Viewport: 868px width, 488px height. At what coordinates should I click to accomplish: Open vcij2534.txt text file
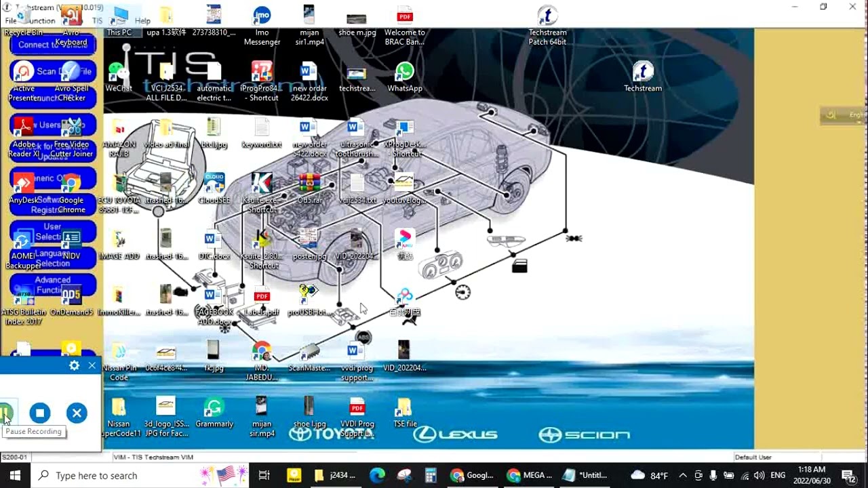pyautogui.click(x=357, y=188)
